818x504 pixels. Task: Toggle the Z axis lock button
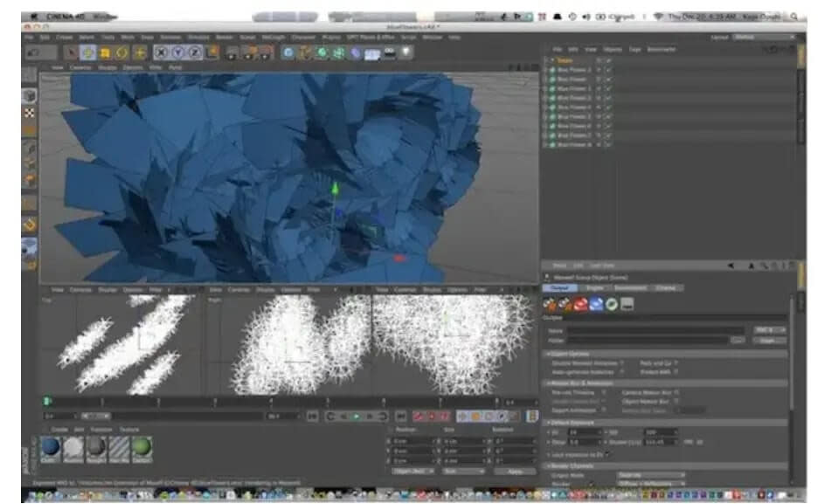197,52
